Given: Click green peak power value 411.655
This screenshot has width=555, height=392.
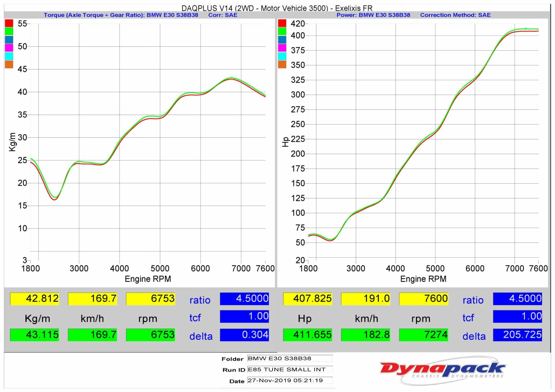Looking at the screenshot, I should pos(308,335).
